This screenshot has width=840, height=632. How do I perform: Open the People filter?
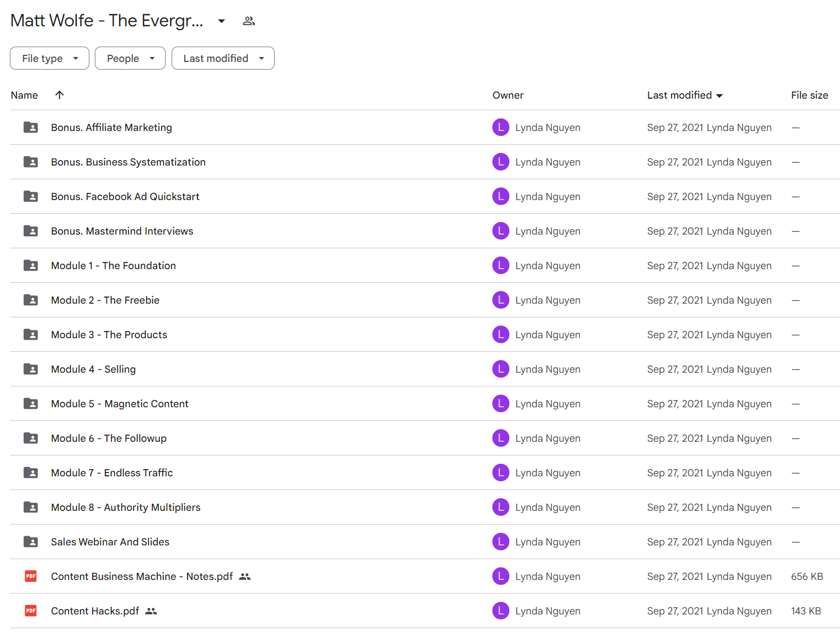pyautogui.click(x=130, y=58)
